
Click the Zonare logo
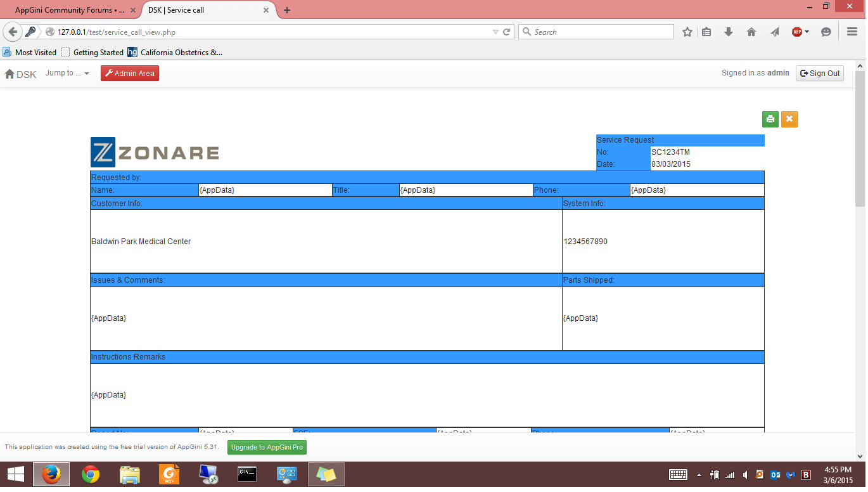pyautogui.click(x=155, y=152)
